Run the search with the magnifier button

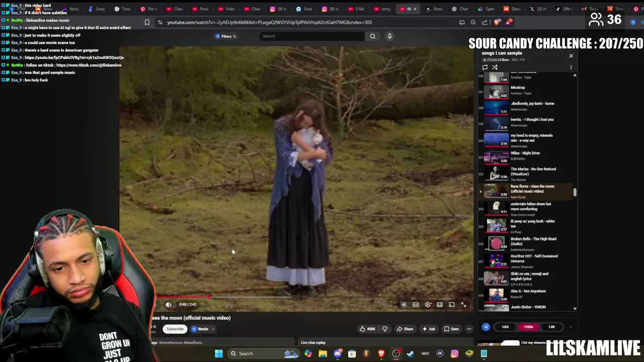point(373,36)
